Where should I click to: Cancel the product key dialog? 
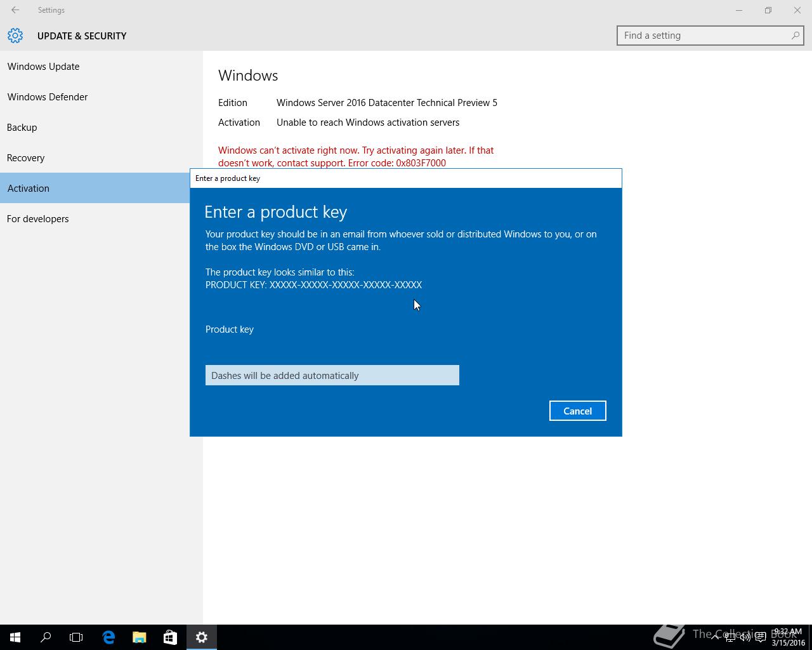point(577,411)
